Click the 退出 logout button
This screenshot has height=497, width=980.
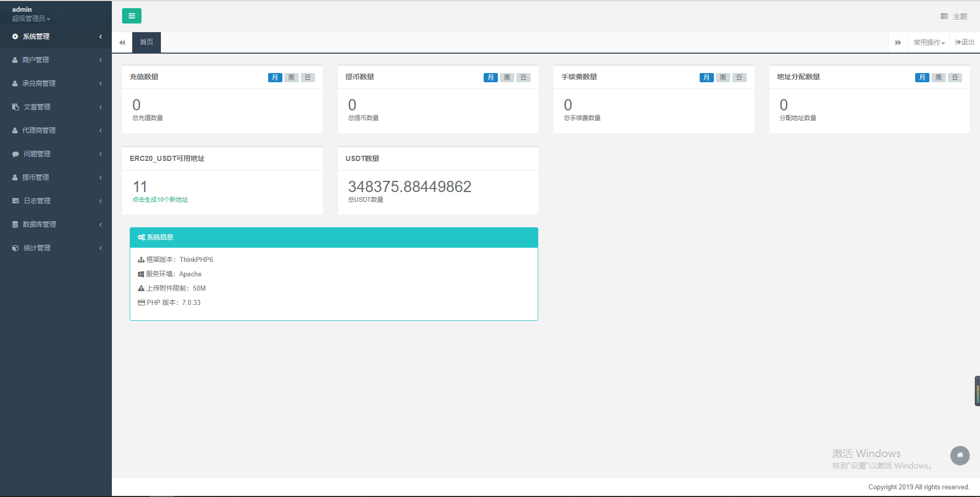[x=965, y=42]
